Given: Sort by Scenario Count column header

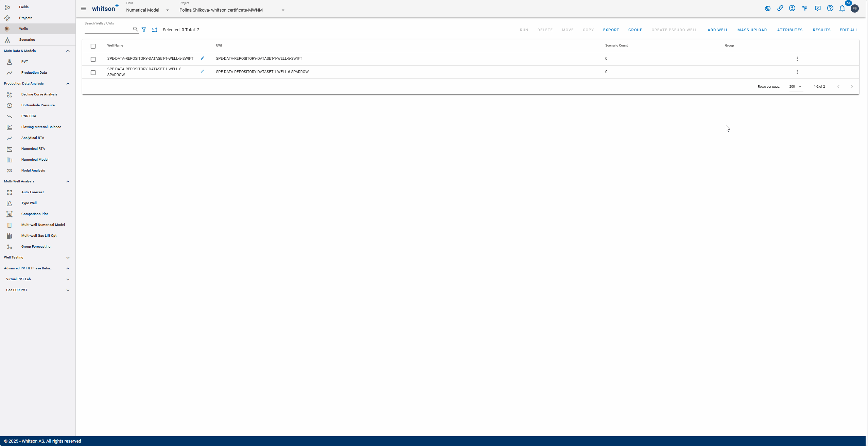Looking at the screenshot, I should (616, 46).
